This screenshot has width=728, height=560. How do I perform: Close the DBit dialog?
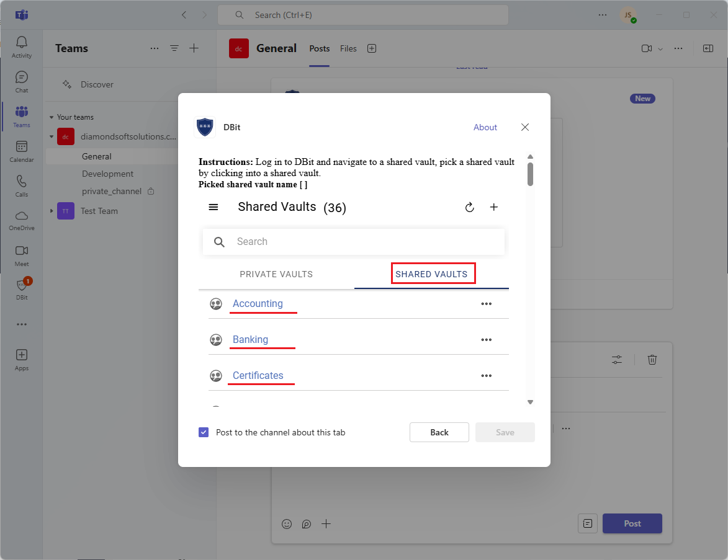[x=525, y=127]
